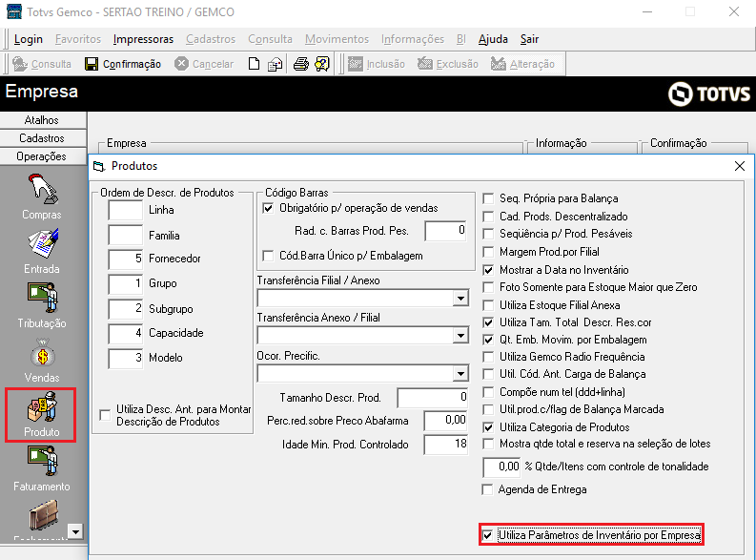Check Agenda de Entrega option
This screenshot has height=560, width=756.
487,489
